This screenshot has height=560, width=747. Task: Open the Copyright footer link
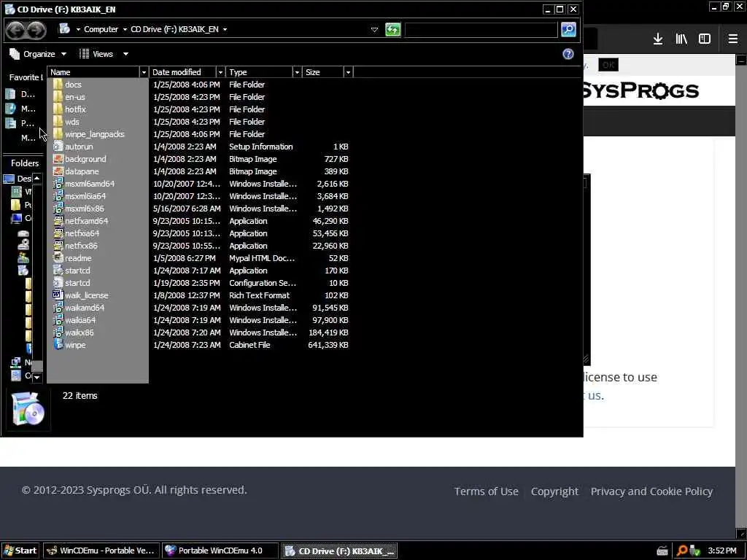click(554, 491)
